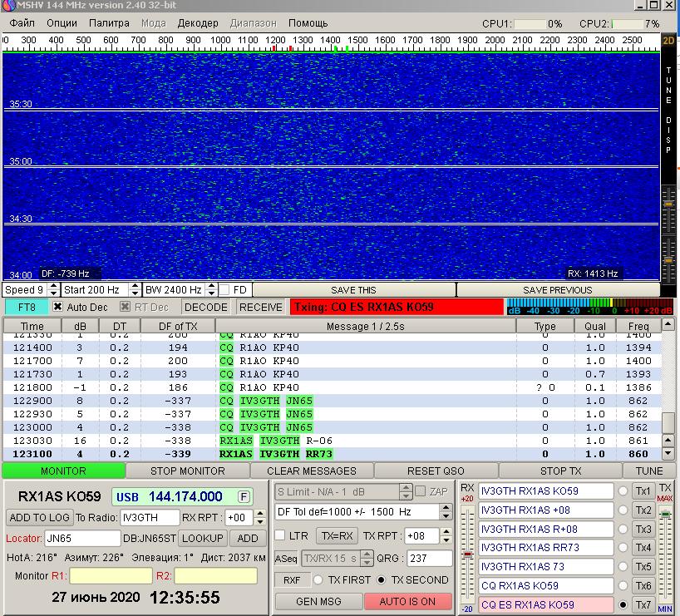Enable the LTR checkbox
The image size is (680, 616).
pos(280,535)
